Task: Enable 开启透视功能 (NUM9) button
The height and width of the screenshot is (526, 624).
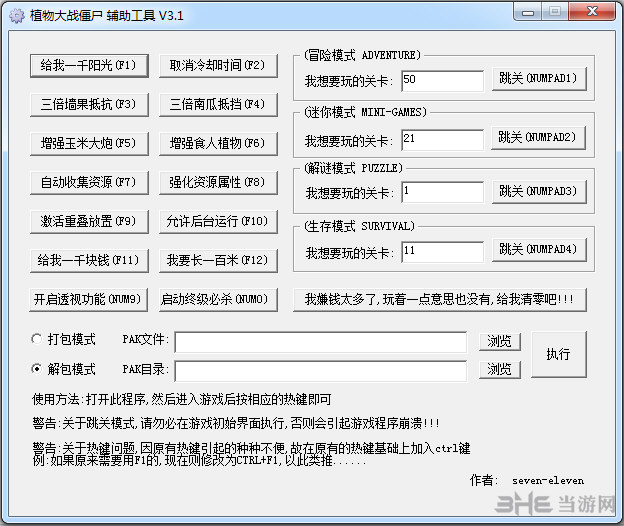Action: (89, 299)
